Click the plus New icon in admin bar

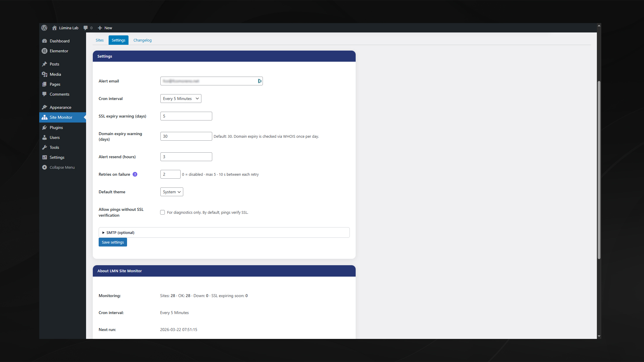(100, 28)
